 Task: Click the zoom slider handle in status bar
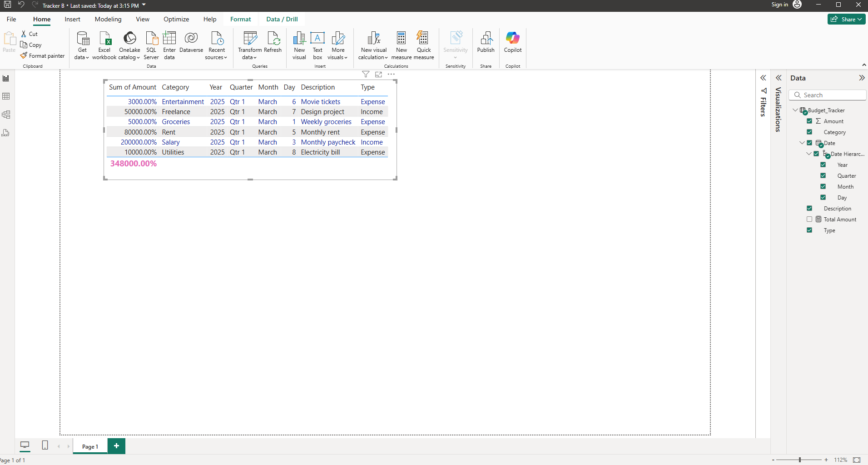(800, 460)
